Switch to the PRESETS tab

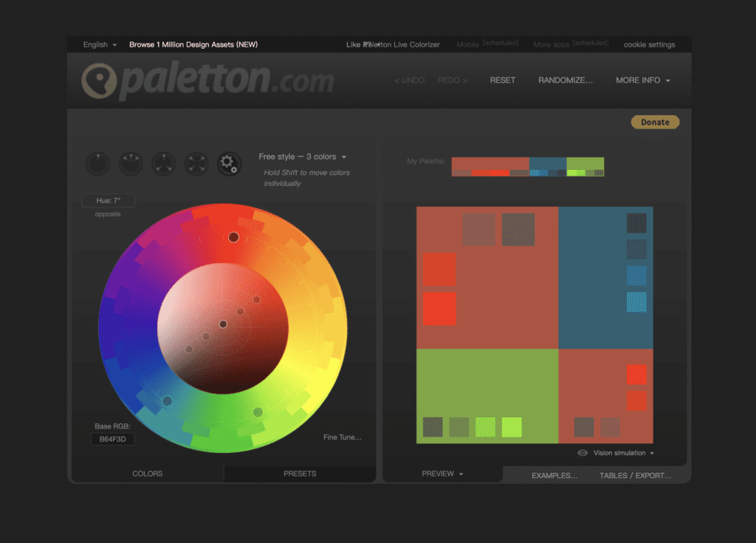(x=298, y=474)
